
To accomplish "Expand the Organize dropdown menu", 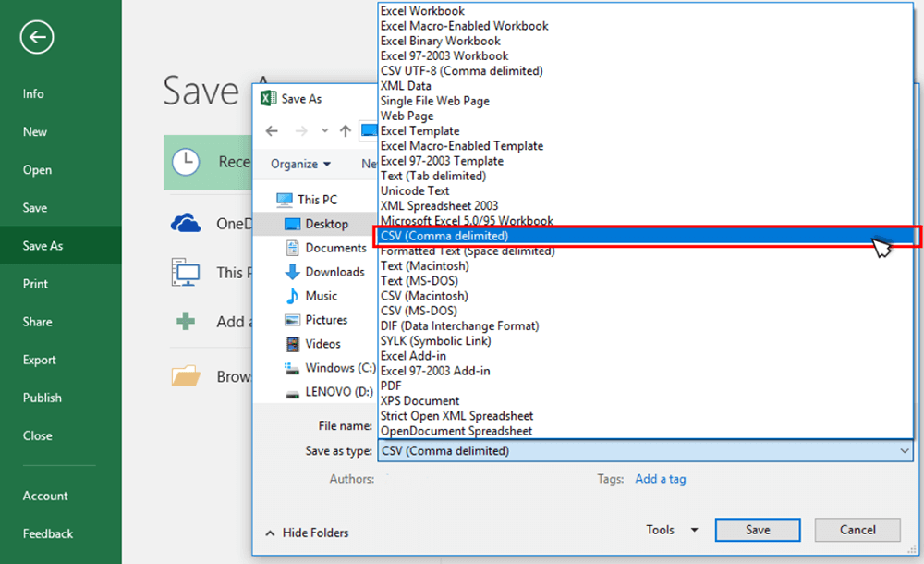I will click(300, 164).
